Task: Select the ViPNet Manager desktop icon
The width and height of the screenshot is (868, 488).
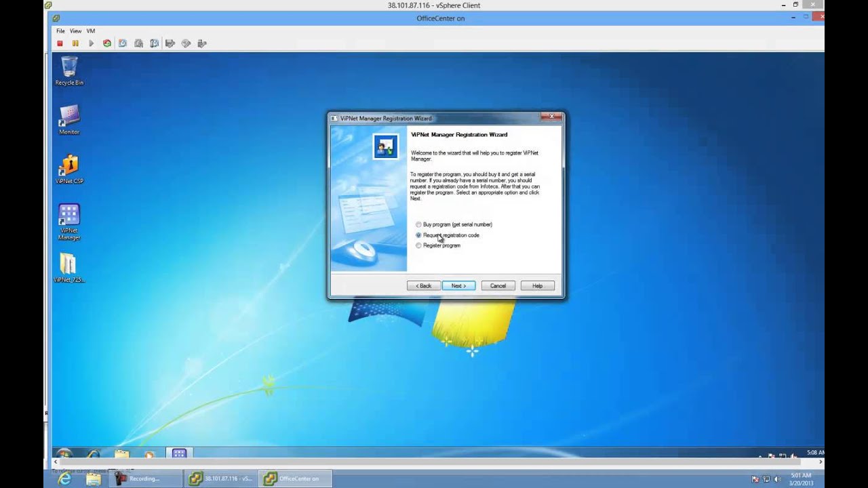Action: tap(69, 222)
